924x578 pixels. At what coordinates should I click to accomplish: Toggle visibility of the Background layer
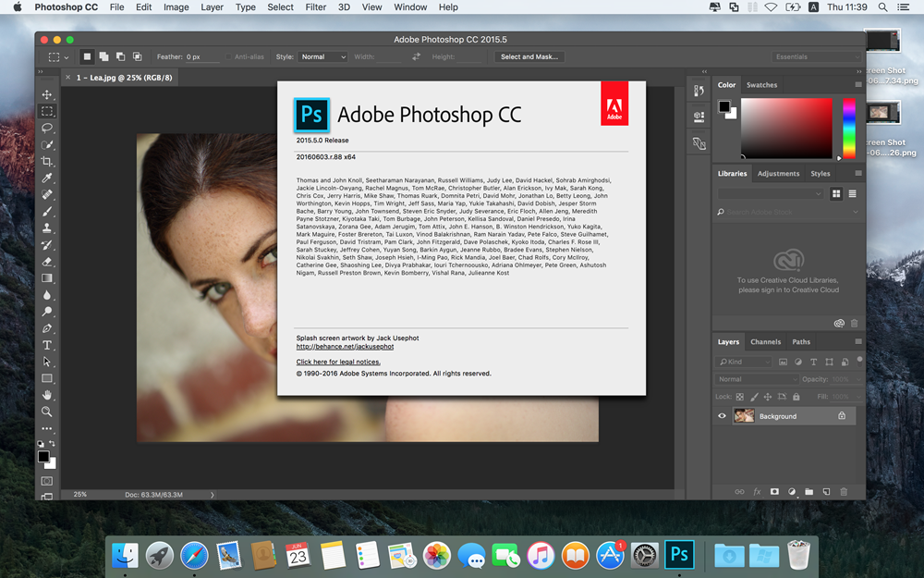pyautogui.click(x=722, y=416)
